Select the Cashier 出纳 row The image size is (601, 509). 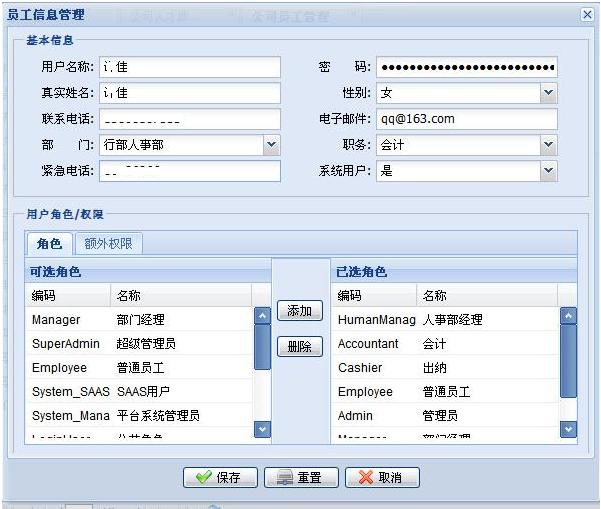(x=445, y=368)
